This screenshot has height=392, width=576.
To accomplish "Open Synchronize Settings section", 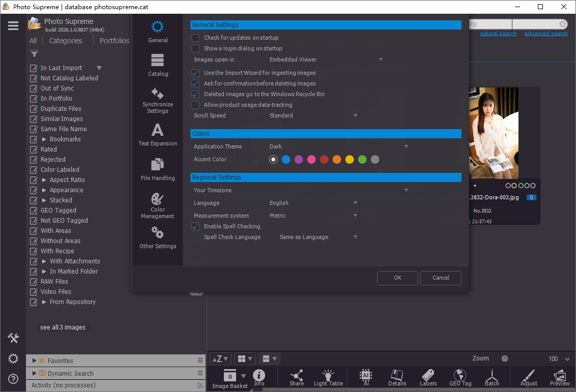I will pos(158,100).
